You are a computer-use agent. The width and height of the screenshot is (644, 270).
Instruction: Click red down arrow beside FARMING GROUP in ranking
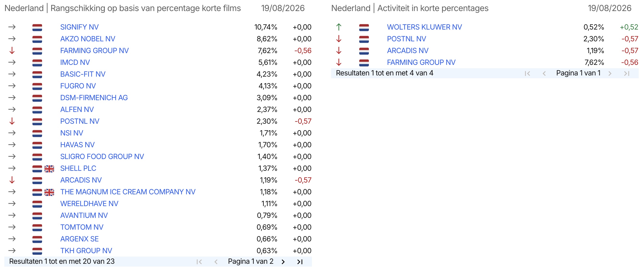pyautogui.click(x=12, y=50)
